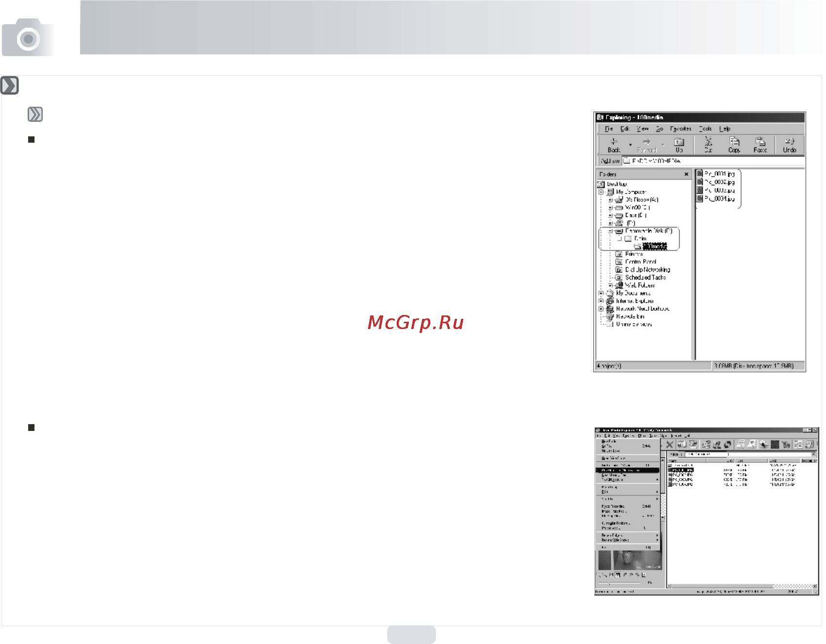Open the Favorites menu

680,129
